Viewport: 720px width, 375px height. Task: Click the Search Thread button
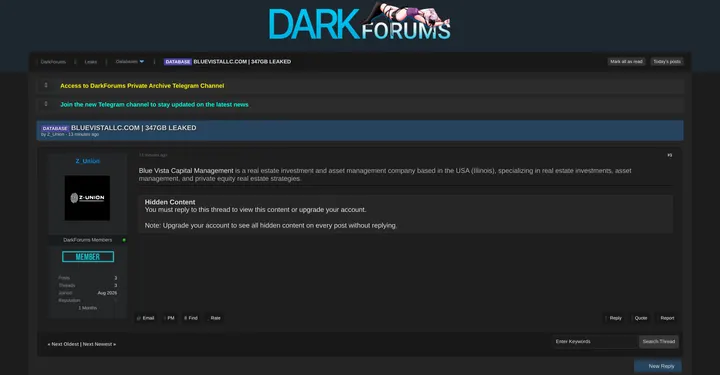(658, 341)
